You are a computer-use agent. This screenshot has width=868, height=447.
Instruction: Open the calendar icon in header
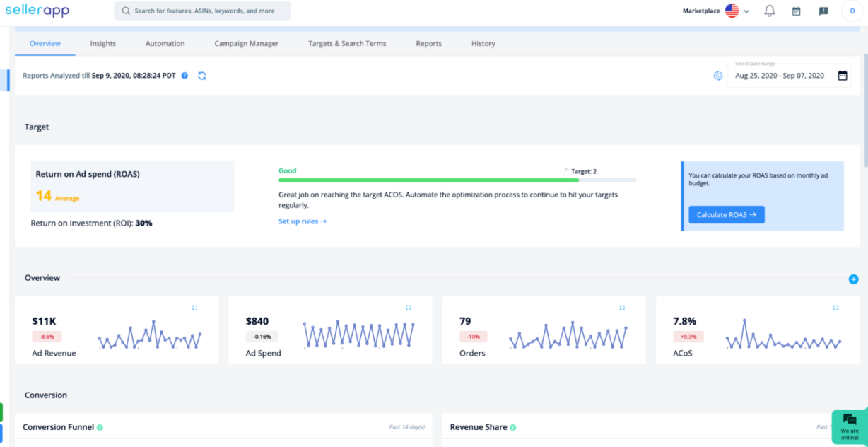(796, 11)
